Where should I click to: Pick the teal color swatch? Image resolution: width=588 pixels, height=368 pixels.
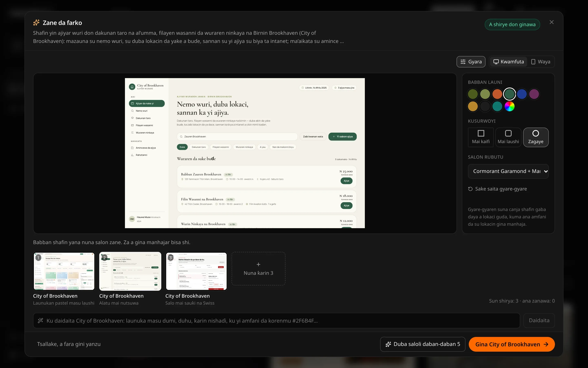[497, 106]
